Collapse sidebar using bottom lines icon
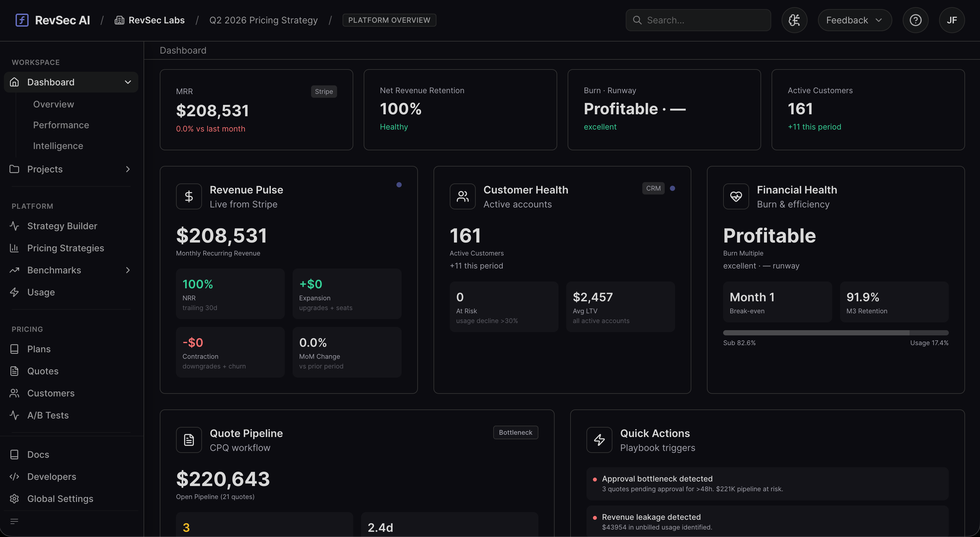The image size is (980, 537). click(14, 521)
